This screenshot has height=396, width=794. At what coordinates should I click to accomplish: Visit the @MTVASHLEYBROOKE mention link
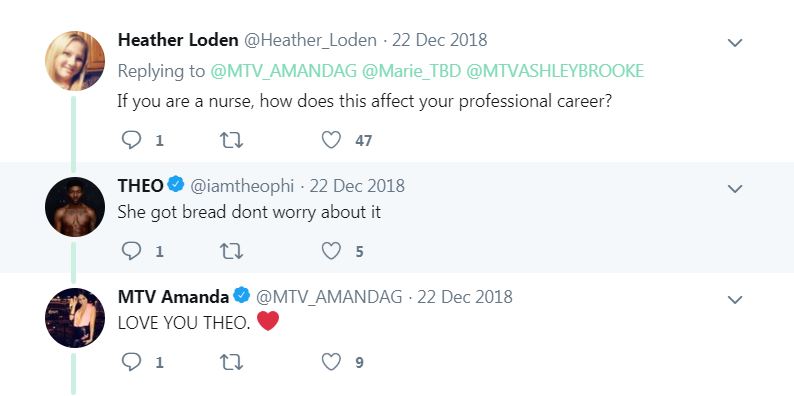pyautogui.click(x=554, y=71)
